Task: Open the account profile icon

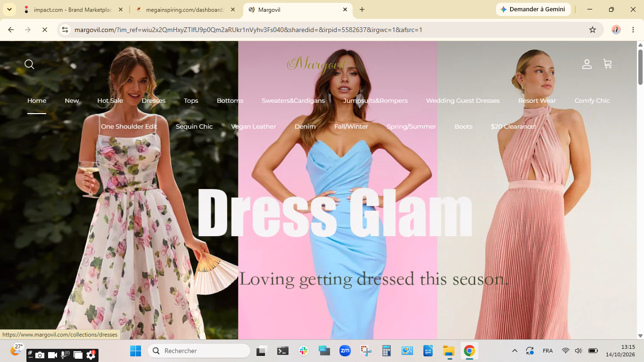Action: (586, 64)
